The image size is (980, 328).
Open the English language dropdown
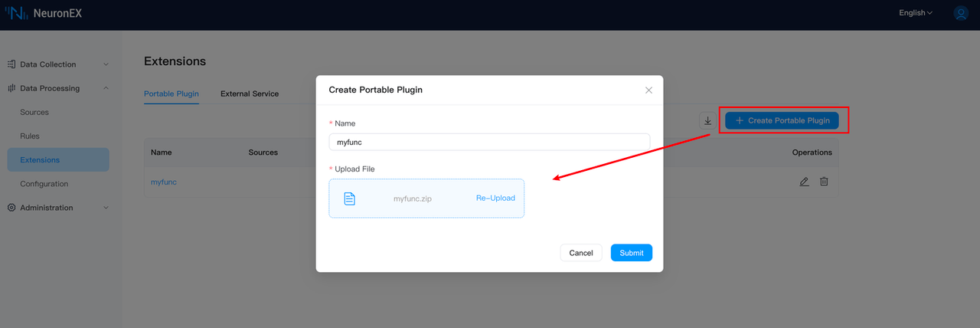pos(916,13)
